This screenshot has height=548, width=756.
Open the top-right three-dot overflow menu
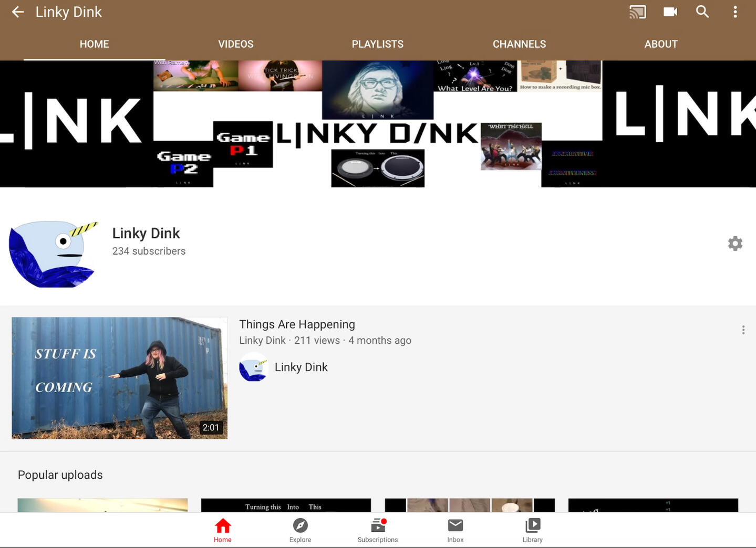[x=735, y=12]
